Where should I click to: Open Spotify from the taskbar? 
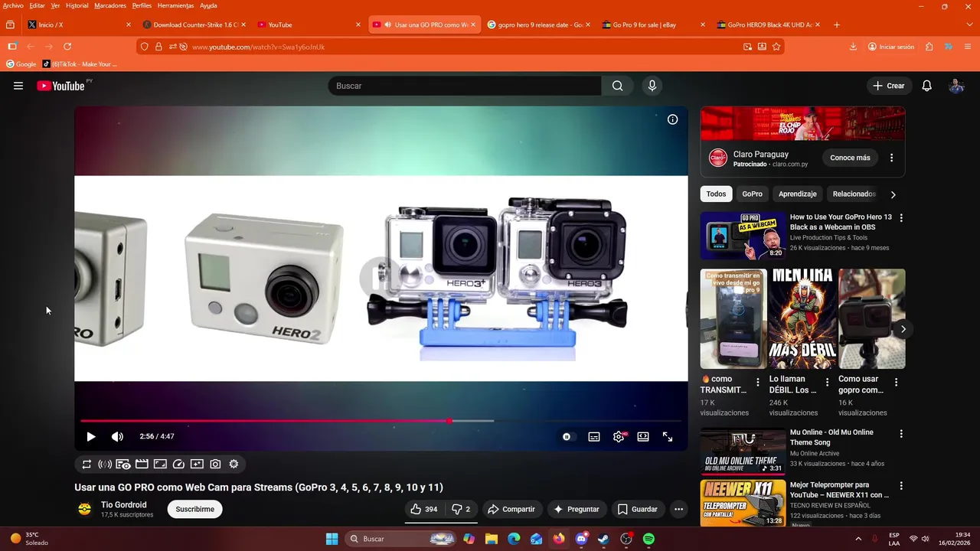click(648, 539)
